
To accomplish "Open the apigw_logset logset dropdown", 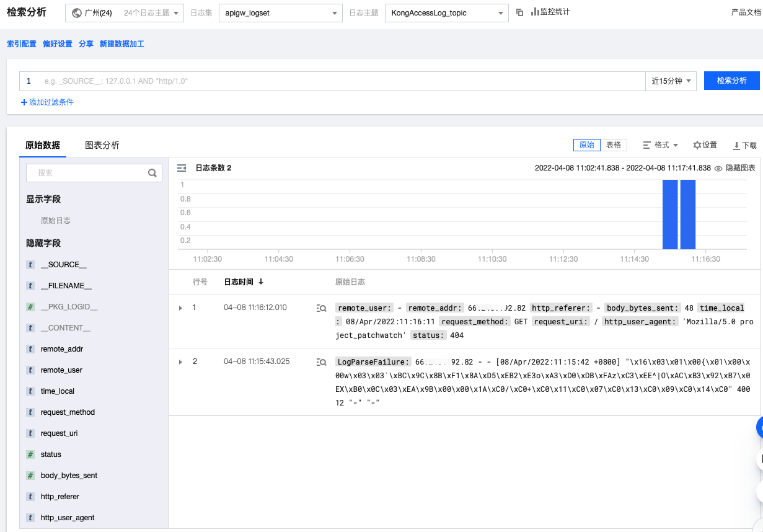I will (281, 12).
